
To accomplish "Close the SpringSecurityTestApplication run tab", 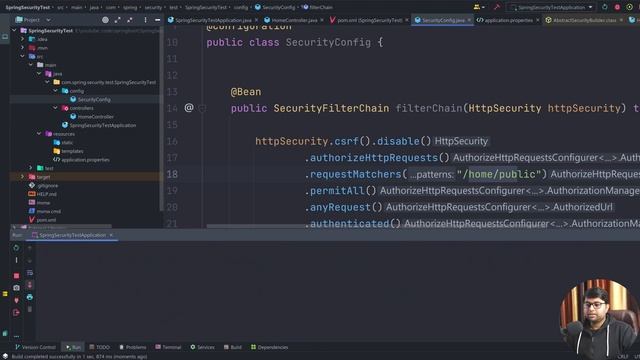I will [111, 235].
